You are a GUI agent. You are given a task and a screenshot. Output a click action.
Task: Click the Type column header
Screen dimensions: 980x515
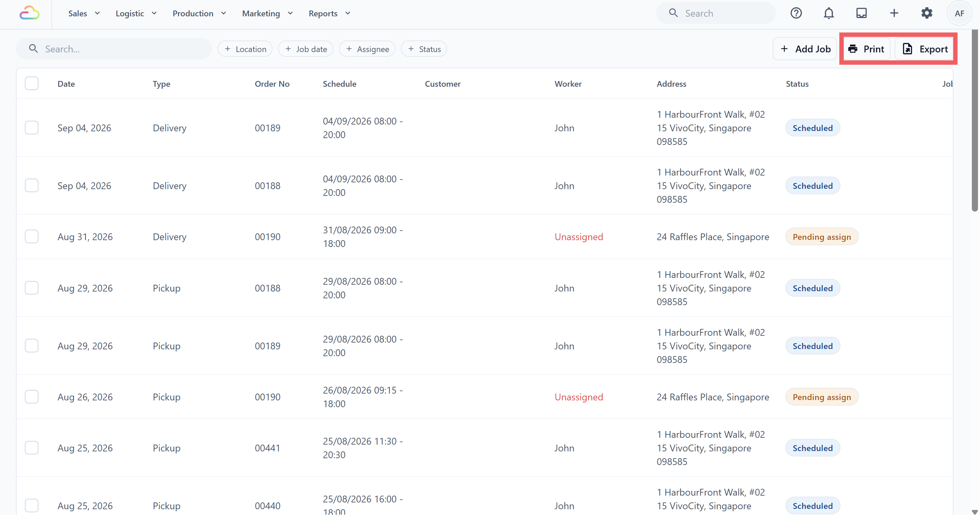pyautogui.click(x=161, y=84)
